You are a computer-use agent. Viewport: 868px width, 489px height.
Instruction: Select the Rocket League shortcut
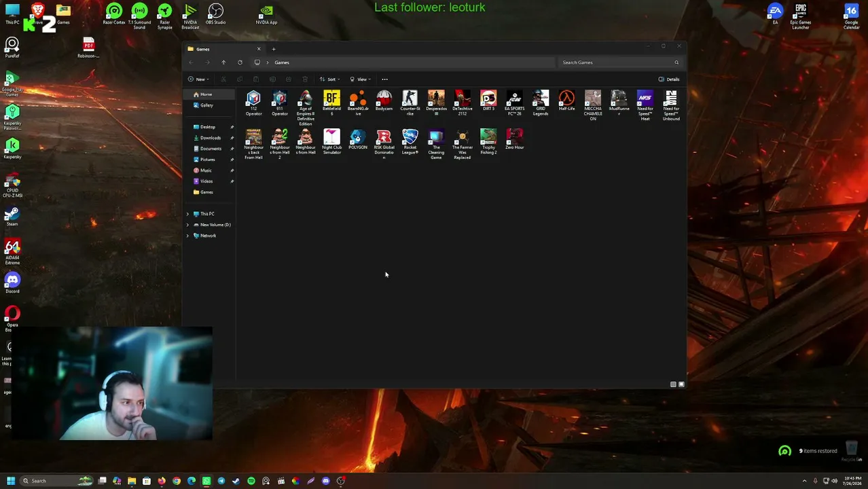tap(410, 142)
